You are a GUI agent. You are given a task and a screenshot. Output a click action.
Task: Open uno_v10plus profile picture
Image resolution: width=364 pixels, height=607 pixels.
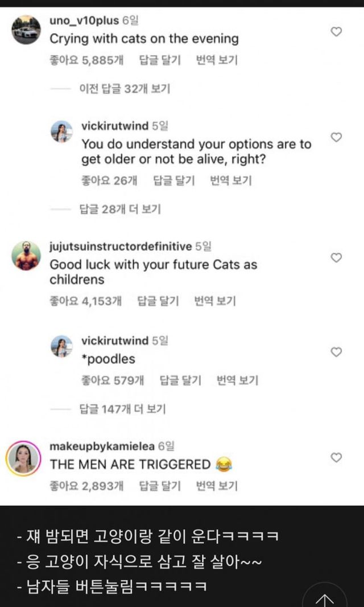tap(26, 28)
